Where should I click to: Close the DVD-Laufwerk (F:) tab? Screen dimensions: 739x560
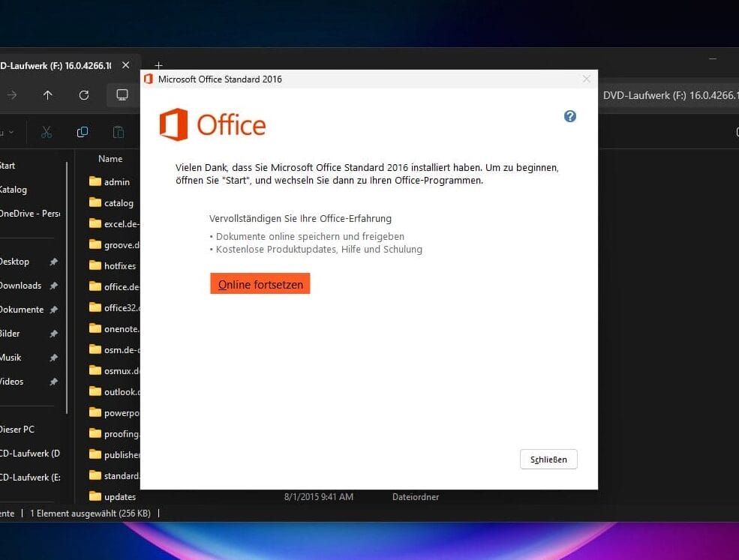tap(126, 65)
